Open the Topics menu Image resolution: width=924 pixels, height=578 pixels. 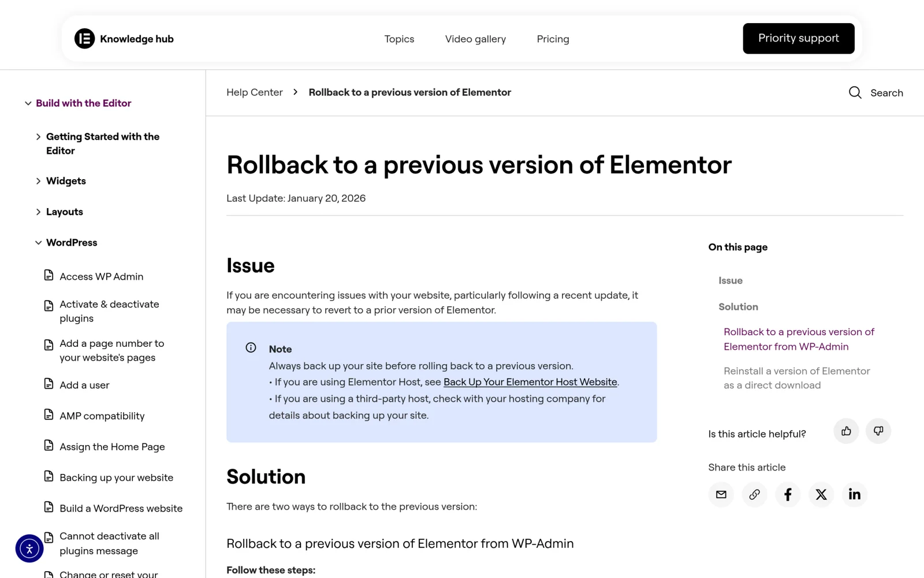(x=399, y=39)
